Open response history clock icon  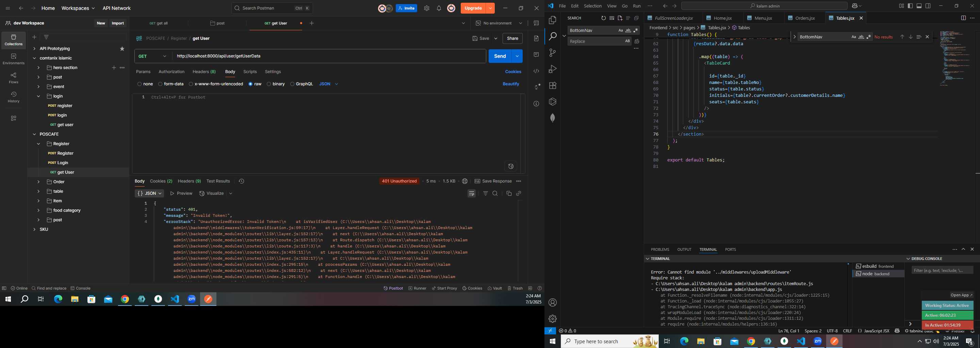(241, 181)
